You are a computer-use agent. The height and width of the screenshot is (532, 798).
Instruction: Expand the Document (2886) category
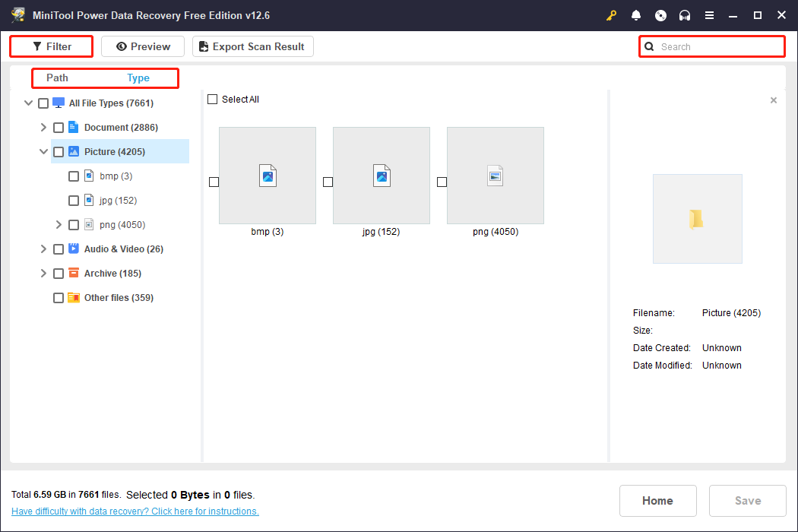43,127
